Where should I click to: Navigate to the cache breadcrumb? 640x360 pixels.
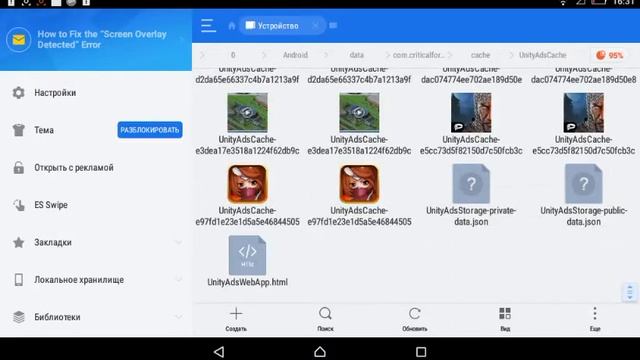(480, 55)
